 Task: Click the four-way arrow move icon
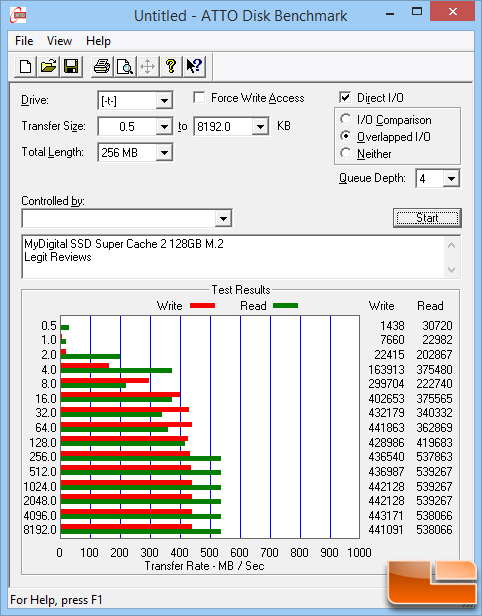click(148, 66)
